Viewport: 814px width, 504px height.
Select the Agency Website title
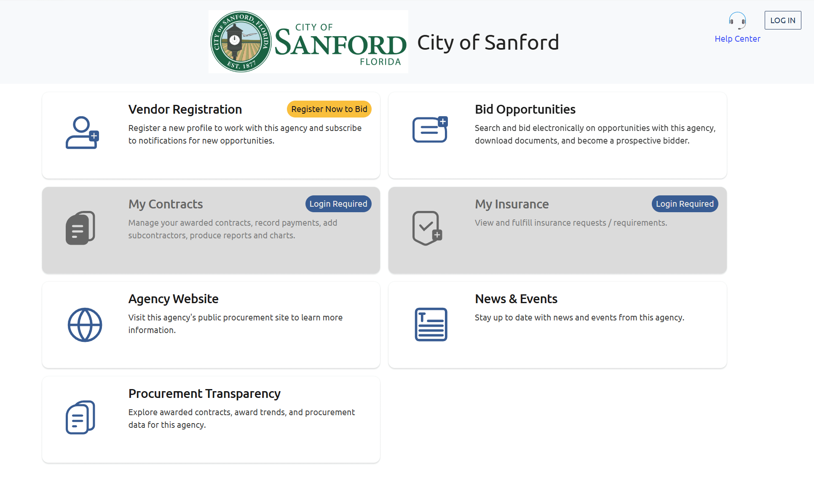[x=173, y=299]
